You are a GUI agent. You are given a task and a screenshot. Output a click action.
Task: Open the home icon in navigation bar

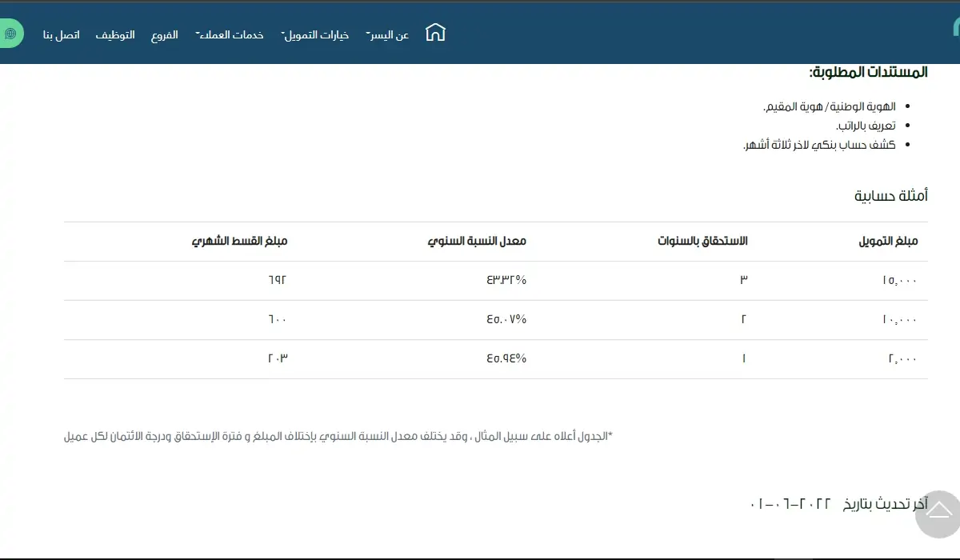coord(435,34)
